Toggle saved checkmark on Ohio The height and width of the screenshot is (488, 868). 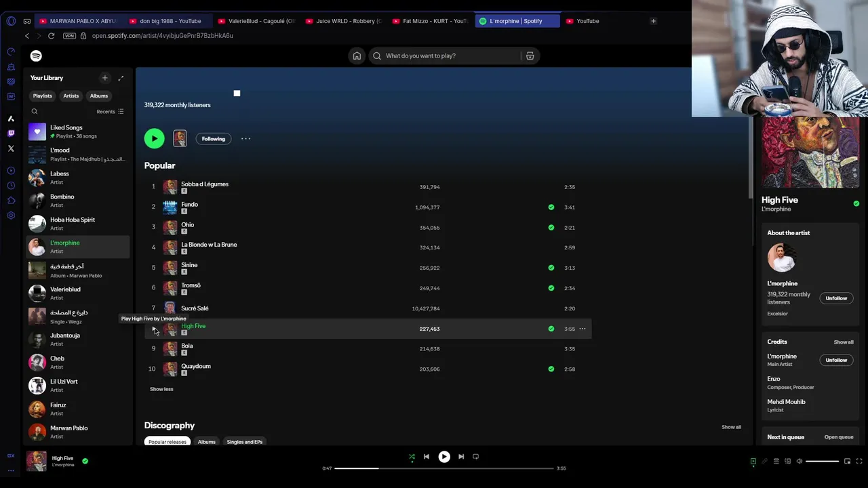click(551, 228)
